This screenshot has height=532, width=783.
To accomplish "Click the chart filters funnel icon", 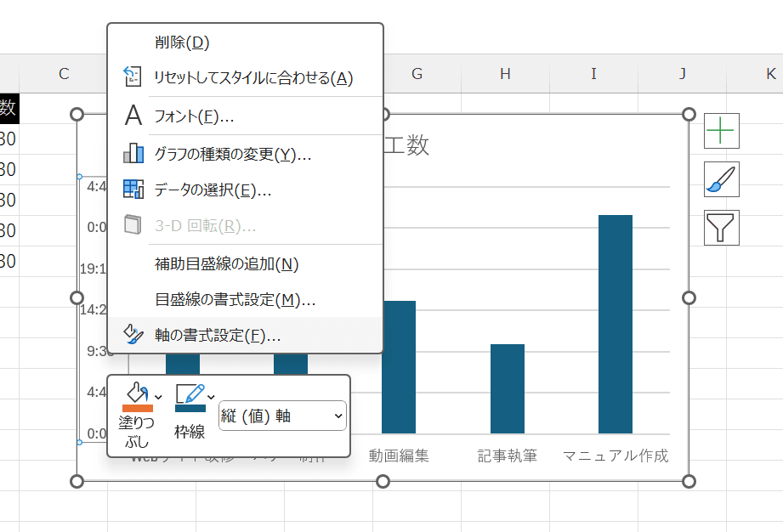I will tap(721, 228).
